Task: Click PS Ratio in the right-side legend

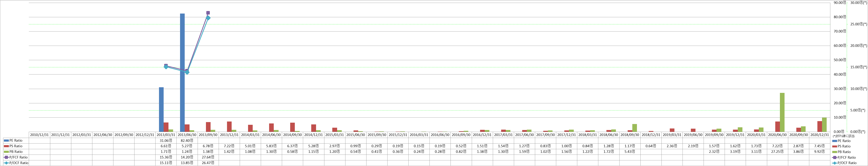Action: (841, 146)
